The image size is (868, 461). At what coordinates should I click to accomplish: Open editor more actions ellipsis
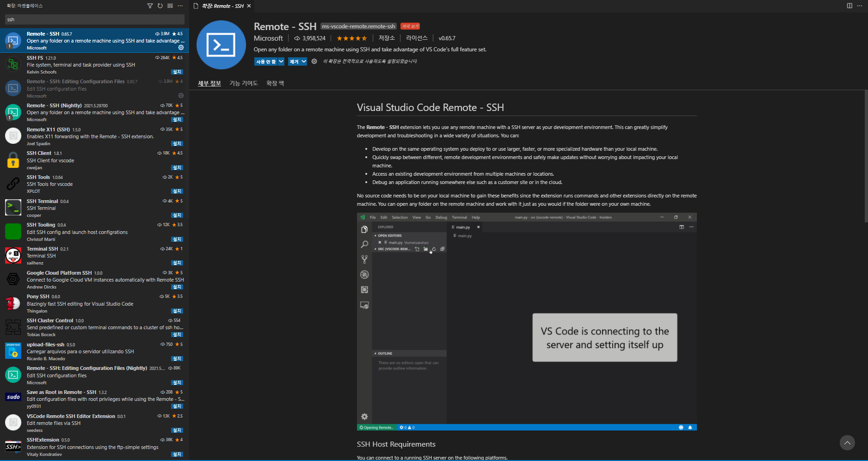coord(860,6)
